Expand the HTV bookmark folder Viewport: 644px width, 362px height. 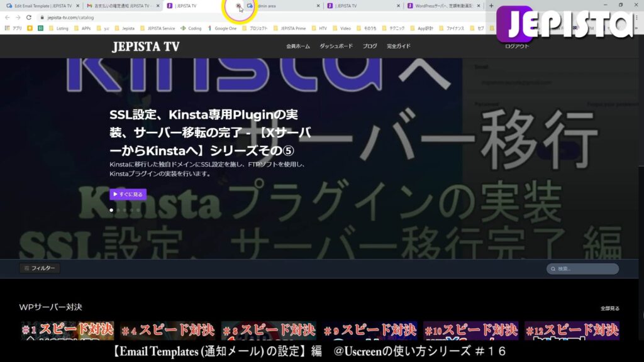[x=319, y=28]
